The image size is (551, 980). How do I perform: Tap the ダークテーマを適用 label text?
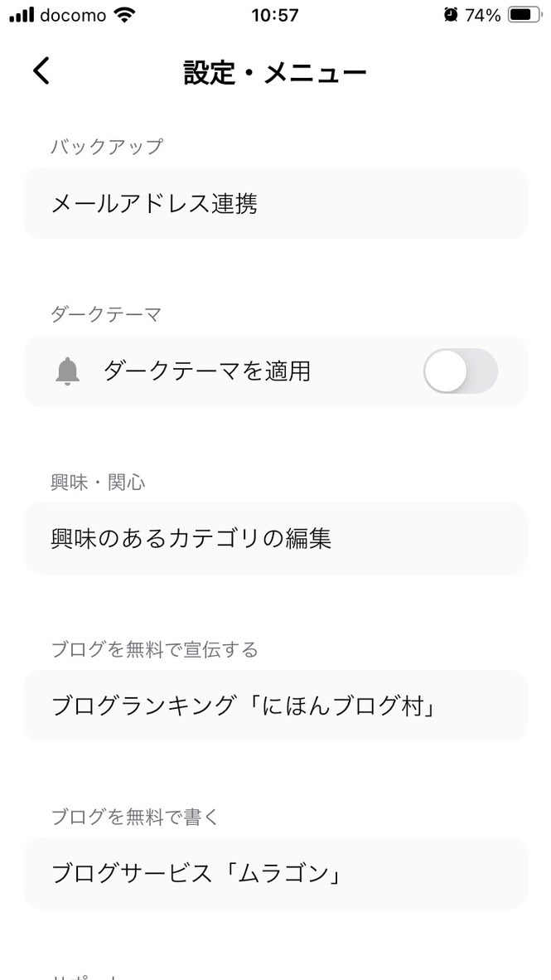[207, 371]
